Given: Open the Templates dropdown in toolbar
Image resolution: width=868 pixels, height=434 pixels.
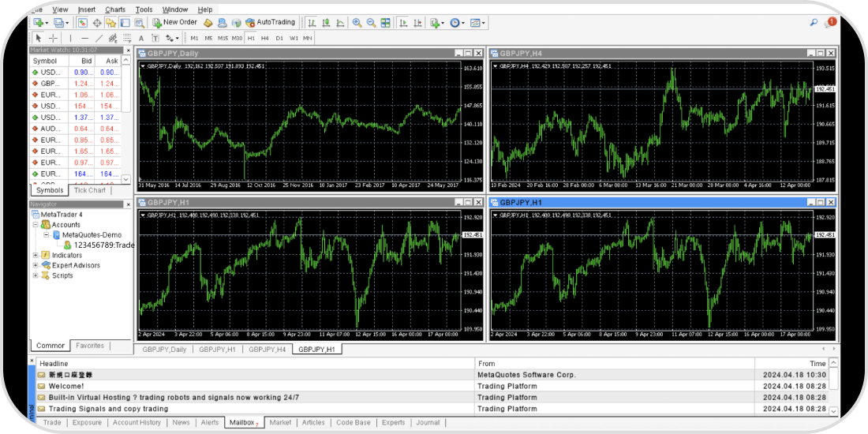Looking at the screenshot, I should click(x=477, y=23).
